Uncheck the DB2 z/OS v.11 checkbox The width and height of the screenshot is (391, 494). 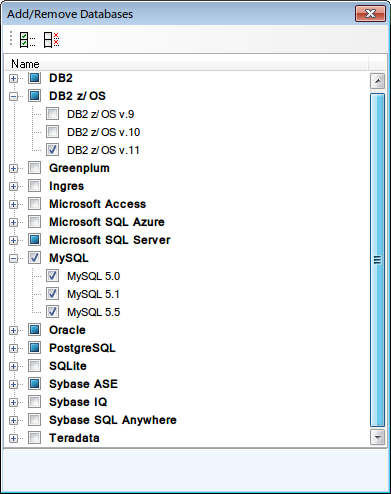(52, 150)
